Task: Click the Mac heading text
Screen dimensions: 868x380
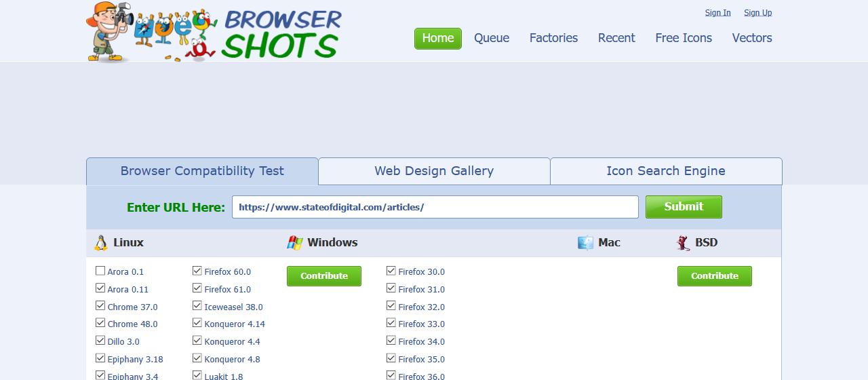Action: [609, 243]
